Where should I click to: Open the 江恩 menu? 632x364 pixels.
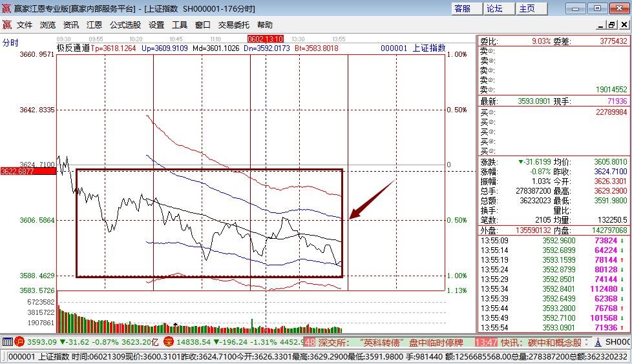(94, 25)
